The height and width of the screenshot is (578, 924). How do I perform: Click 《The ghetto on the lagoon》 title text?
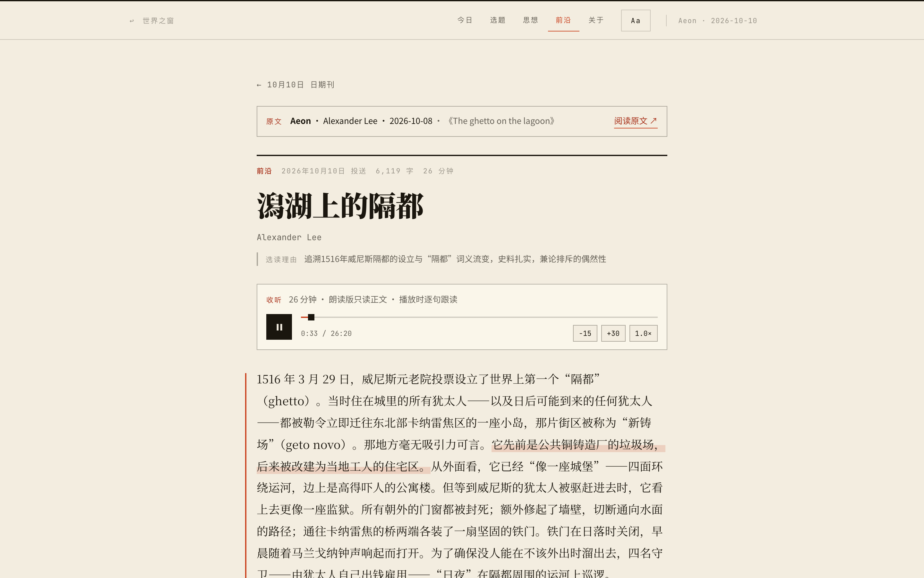[501, 121]
